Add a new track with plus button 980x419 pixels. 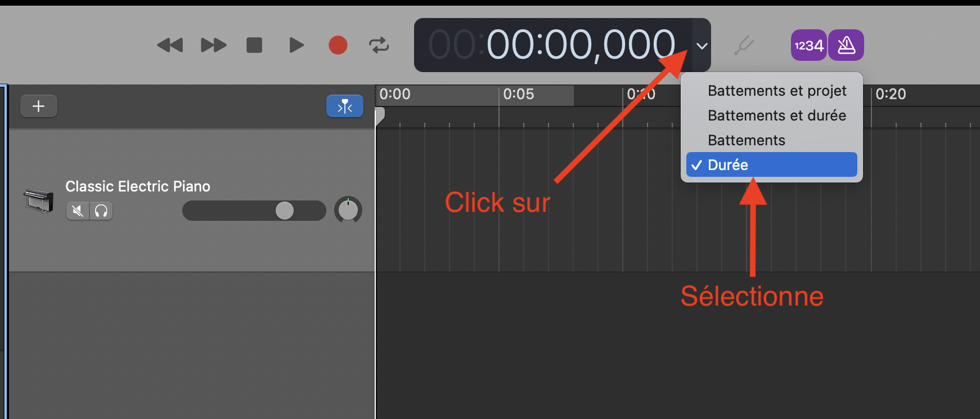pos(39,106)
